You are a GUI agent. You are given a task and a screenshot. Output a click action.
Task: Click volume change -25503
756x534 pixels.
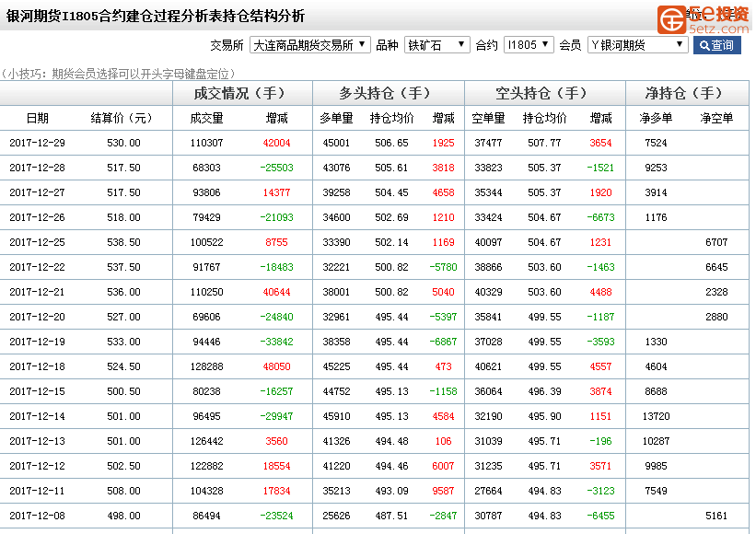point(277,168)
